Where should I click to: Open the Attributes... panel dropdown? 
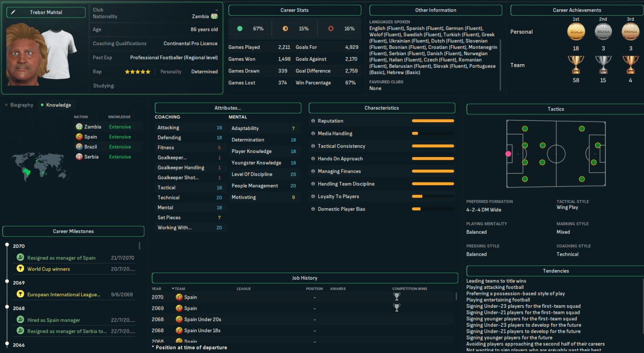pos(228,108)
